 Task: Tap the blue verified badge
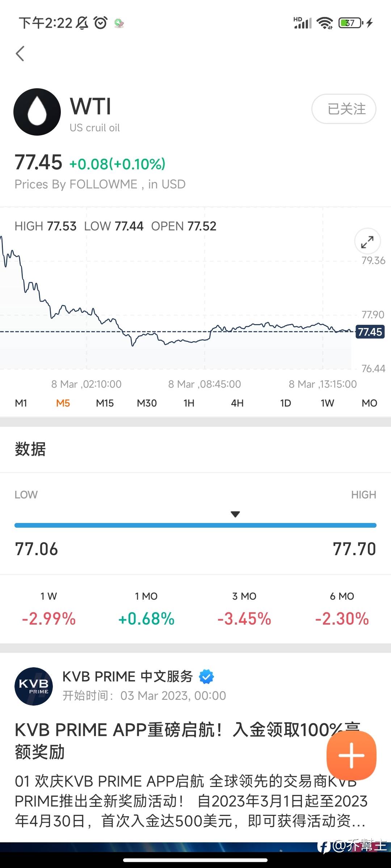(x=206, y=676)
